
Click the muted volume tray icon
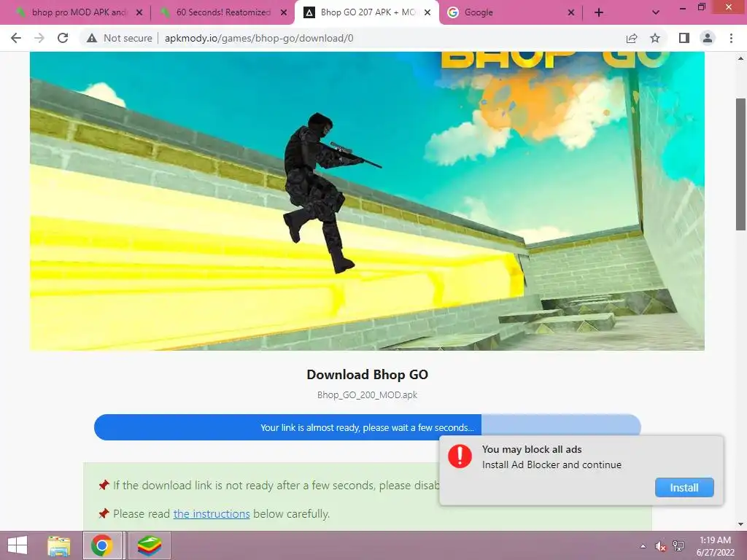[x=660, y=546]
